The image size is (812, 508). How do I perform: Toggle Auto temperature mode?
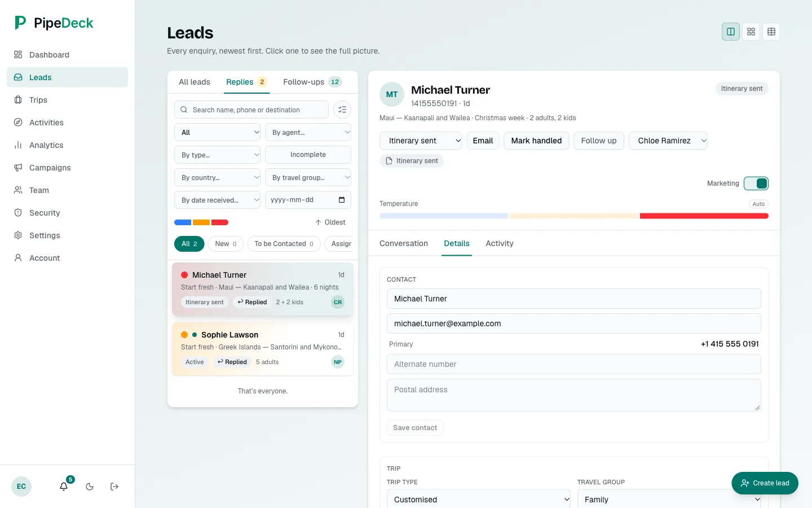click(758, 204)
